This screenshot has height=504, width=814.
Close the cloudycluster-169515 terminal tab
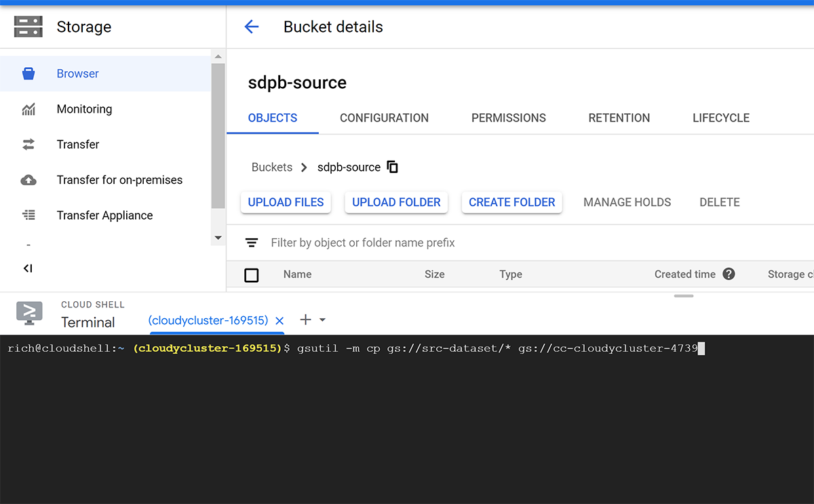279,320
